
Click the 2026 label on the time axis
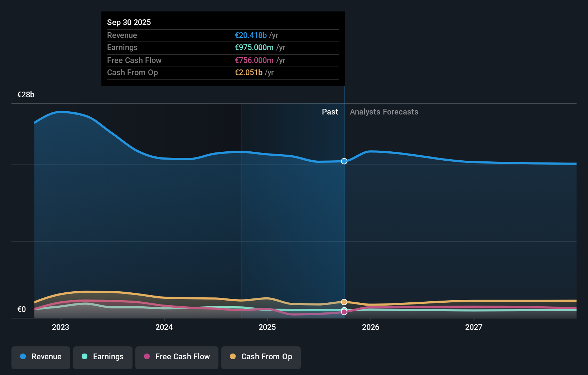tap(371, 327)
